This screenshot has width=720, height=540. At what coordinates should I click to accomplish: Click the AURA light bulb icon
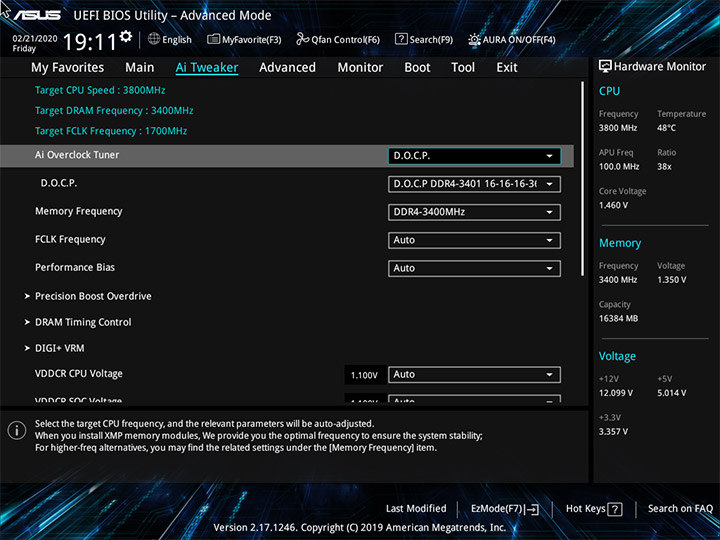(474, 39)
